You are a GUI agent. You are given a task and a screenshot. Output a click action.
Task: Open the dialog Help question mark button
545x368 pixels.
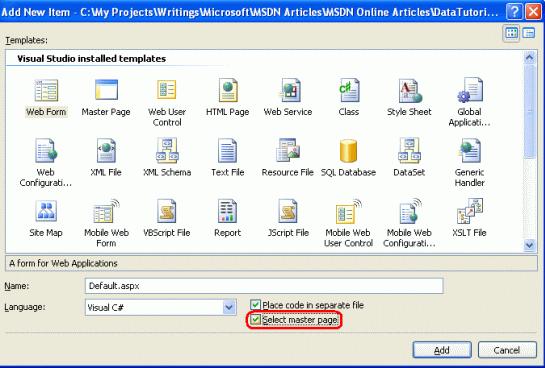[x=514, y=11]
